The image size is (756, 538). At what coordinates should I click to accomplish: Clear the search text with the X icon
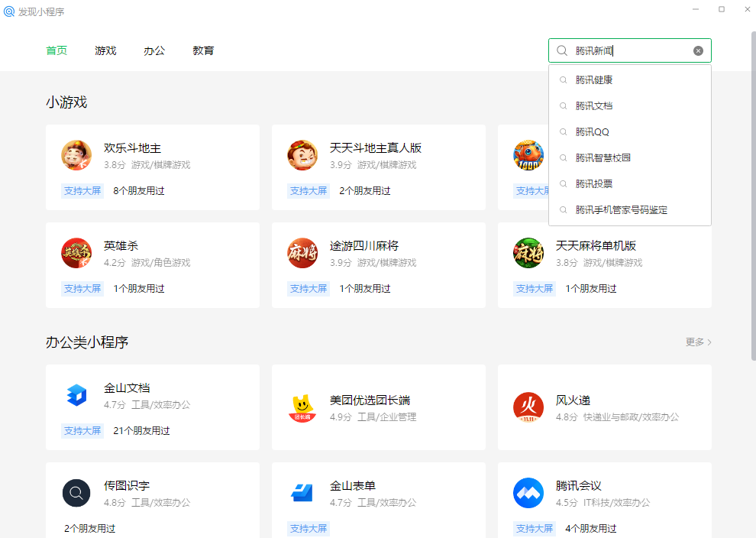pos(698,50)
